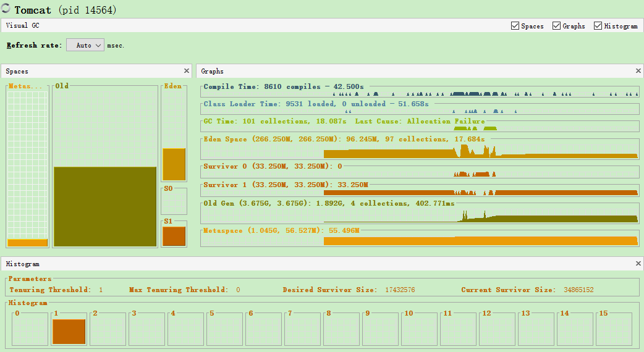Click empty histogram bucket 2
Viewport: 644px width, 352px height.
pos(108,330)
